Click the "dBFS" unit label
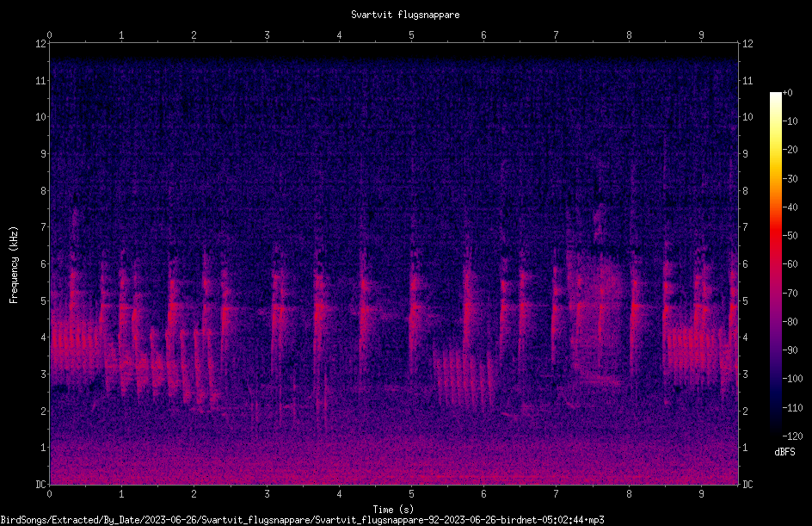This screenshot has width=812, height=526. point(784,452)
